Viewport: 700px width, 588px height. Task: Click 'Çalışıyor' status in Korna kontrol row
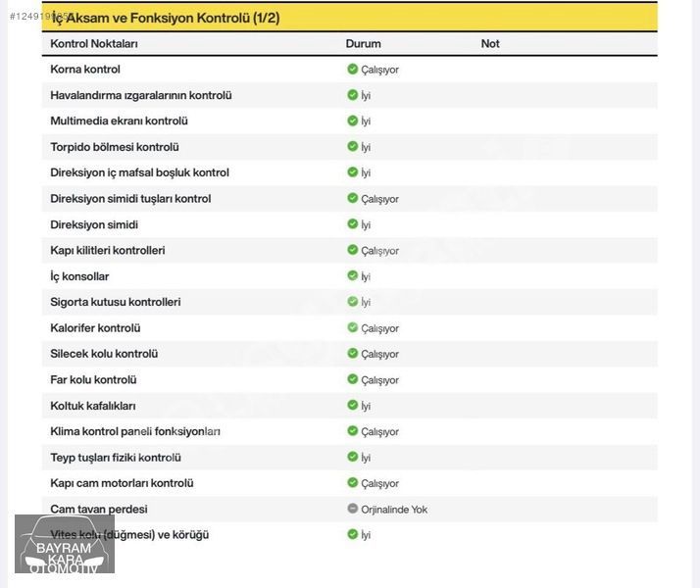point(380,70)
